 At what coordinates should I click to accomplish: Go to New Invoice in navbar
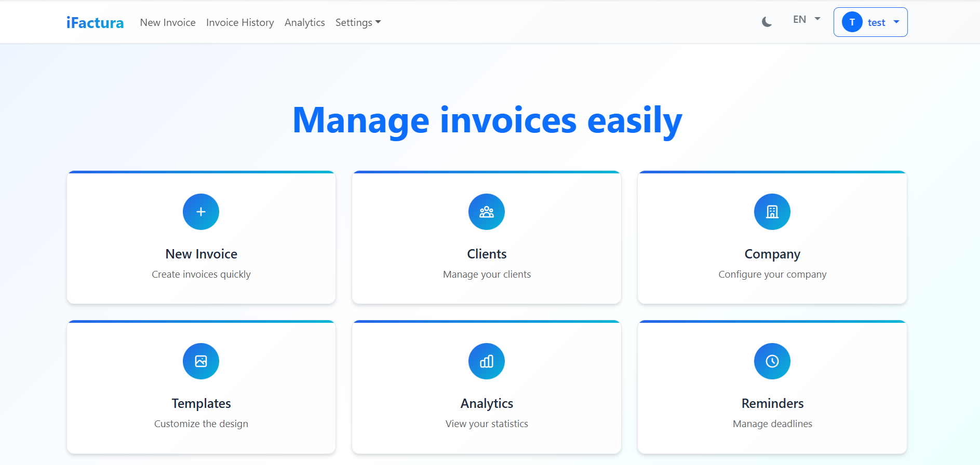[168, 22]
